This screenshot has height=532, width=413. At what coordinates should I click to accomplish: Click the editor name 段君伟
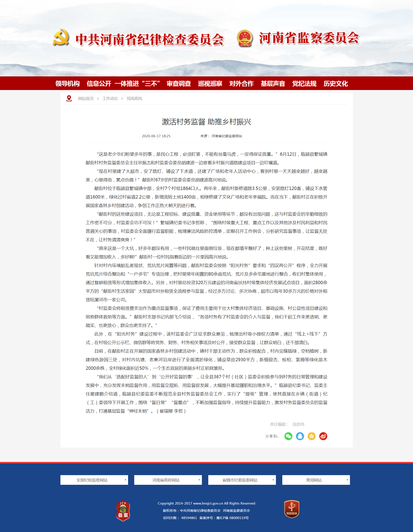coord(299,424)
